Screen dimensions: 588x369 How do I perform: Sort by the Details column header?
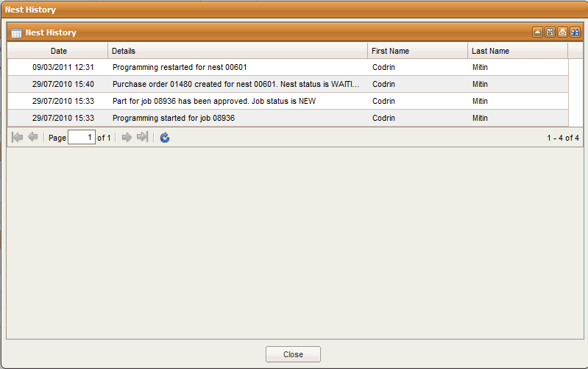[x=237, y=51]
